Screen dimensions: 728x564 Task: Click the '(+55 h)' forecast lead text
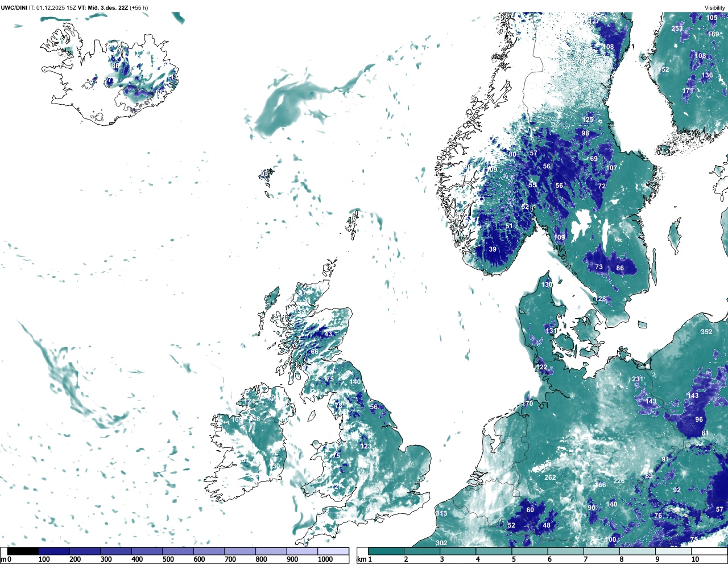(139, 8)
